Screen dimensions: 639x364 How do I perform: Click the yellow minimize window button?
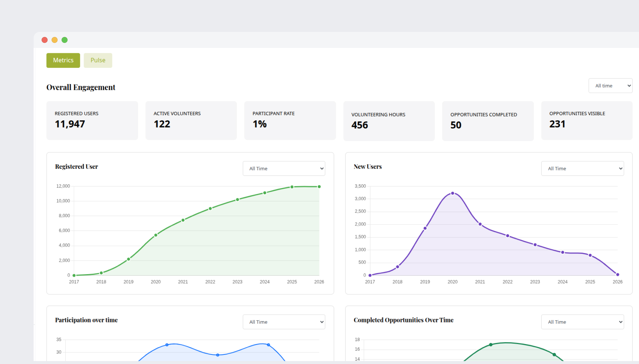[55, 40]
